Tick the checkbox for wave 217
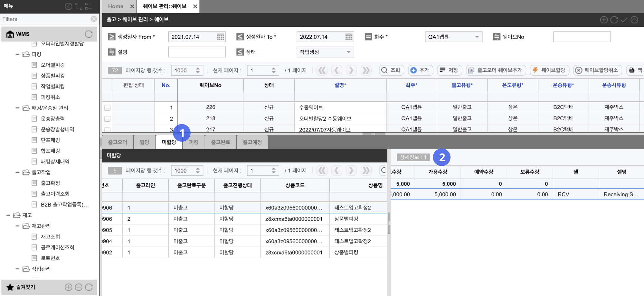644x296 pixels. click(108, 129)
